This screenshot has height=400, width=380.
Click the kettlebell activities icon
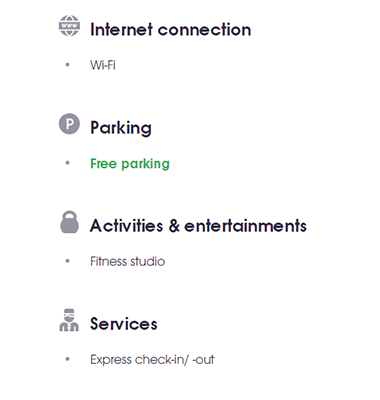pyautogui.click(x=69, y=222)
